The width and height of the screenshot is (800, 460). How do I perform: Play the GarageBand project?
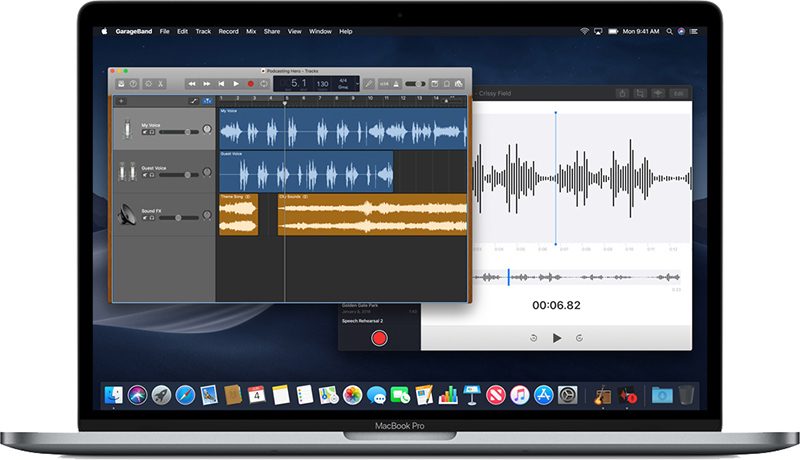236,84
